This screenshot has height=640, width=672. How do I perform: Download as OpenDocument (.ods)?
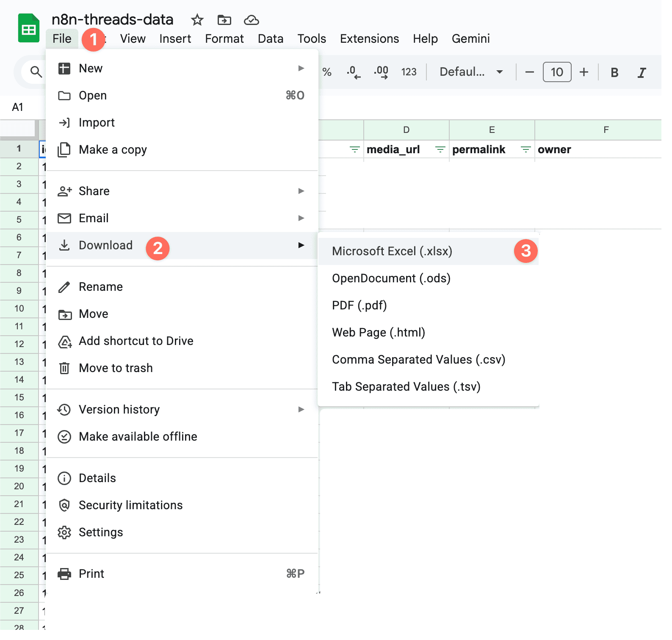point(428,278)
